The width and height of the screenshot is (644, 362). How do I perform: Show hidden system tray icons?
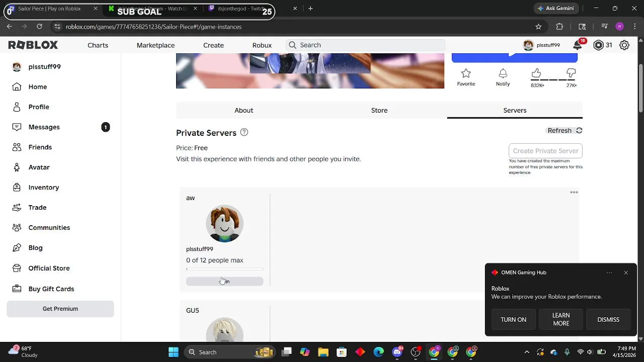pos(527,352)
